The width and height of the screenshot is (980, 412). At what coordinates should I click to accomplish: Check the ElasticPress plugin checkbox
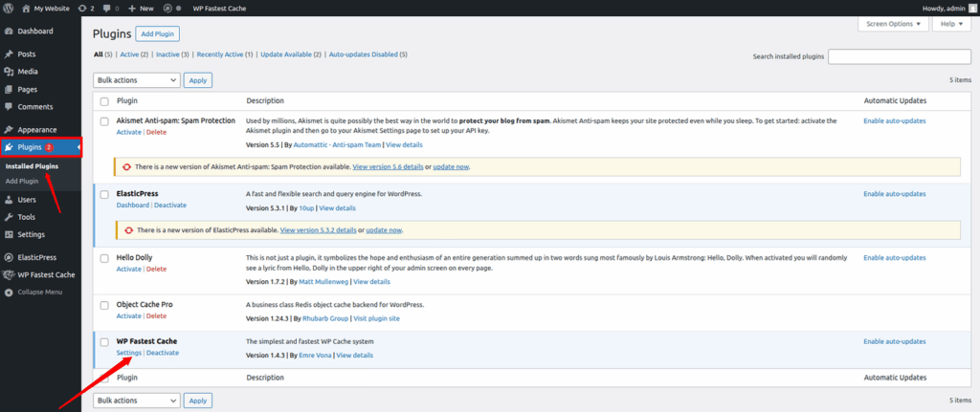pyautogui.click(x=104, y=194)
